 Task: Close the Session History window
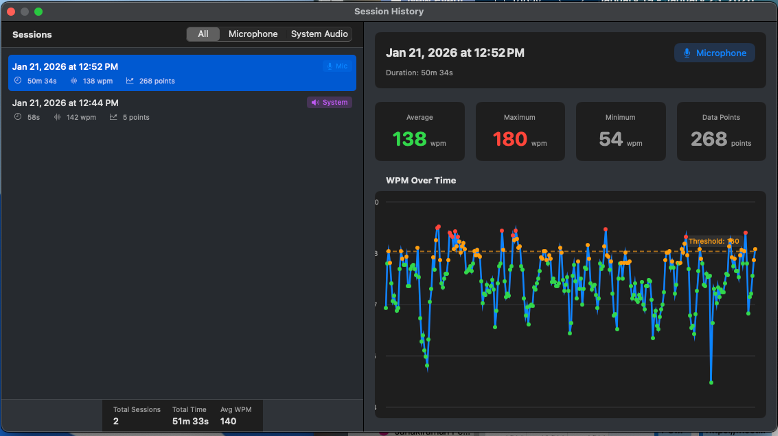pos(11,11)
